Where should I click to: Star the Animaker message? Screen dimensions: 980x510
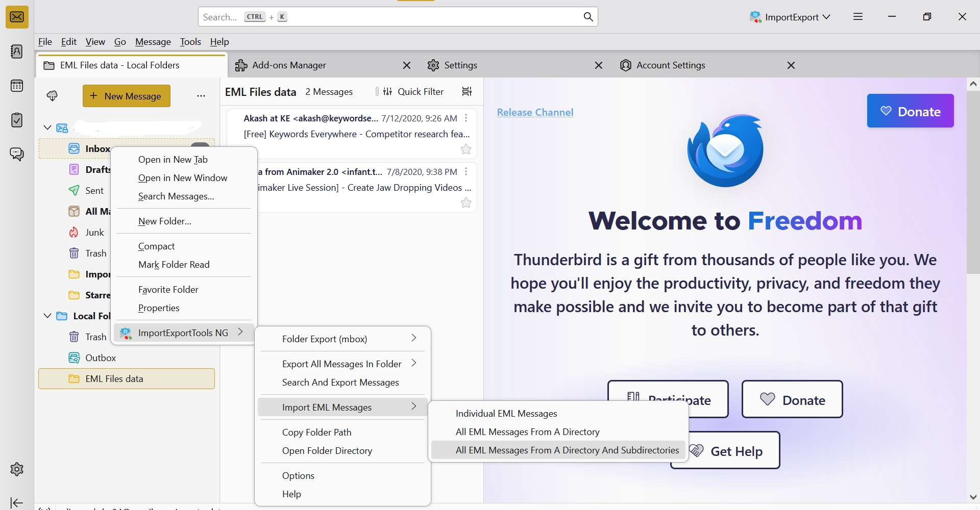tap(466, 203)
